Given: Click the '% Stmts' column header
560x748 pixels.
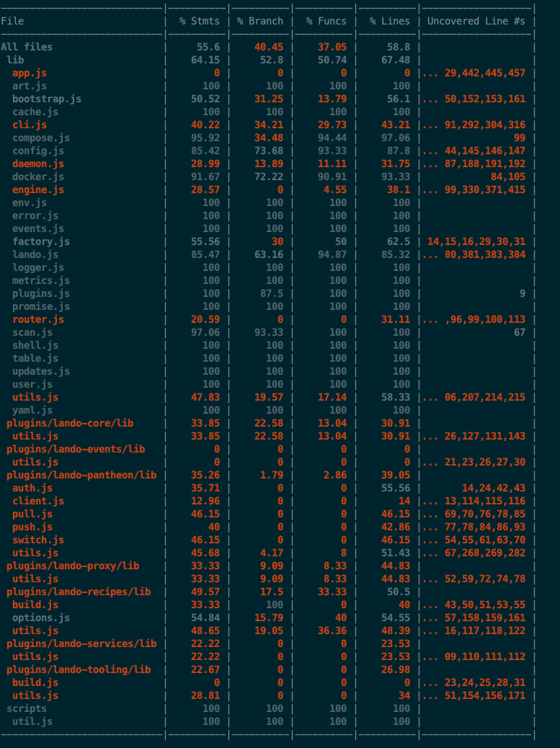Looking at the screenshot, I should tap(200, 21).
